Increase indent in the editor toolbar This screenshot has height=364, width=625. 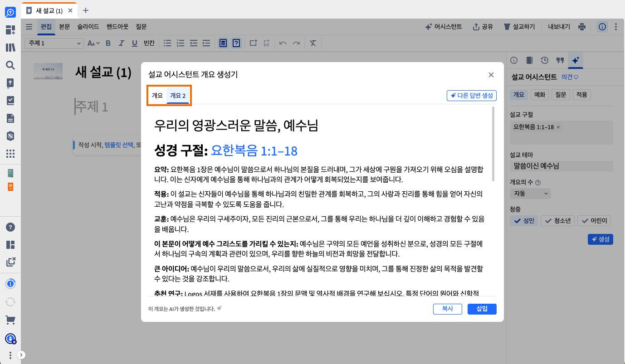coord(206,43)
